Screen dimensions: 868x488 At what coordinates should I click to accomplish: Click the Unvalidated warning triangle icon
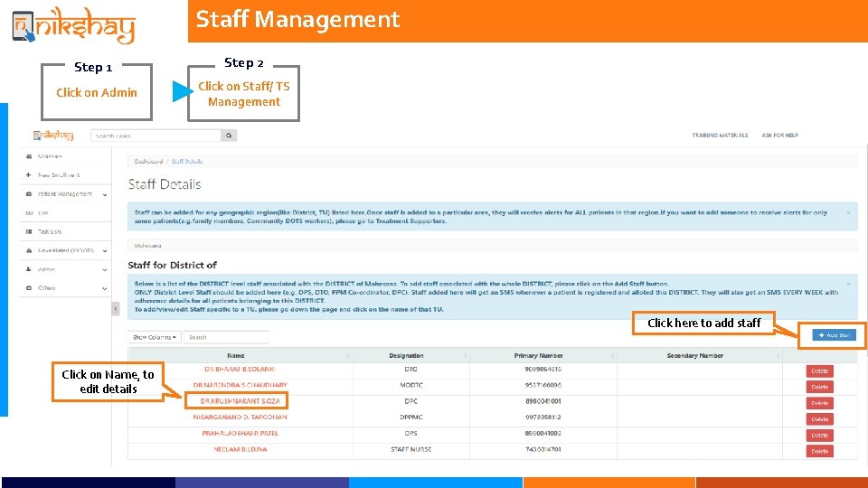pyautogui.click(x=29, y=250)
